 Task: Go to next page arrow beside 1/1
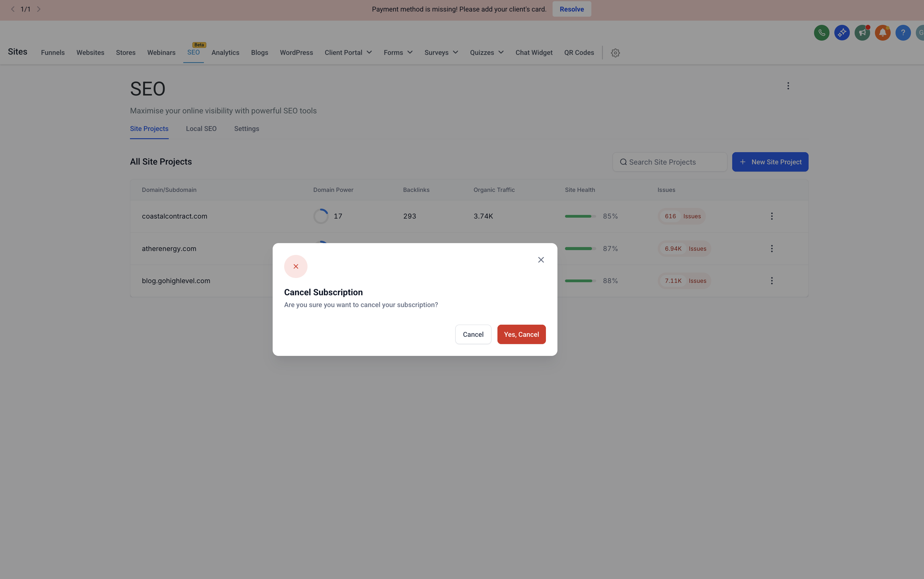coord(39,9)
